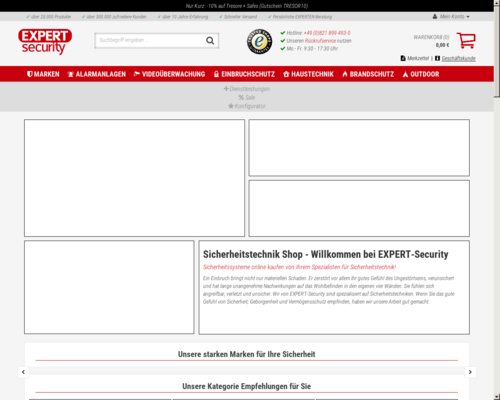The width and height of the screenshot is (500, 400).
Task: Click 'über 10 Jahre Erfahrung' text
Action: click(x=185, y=17)
